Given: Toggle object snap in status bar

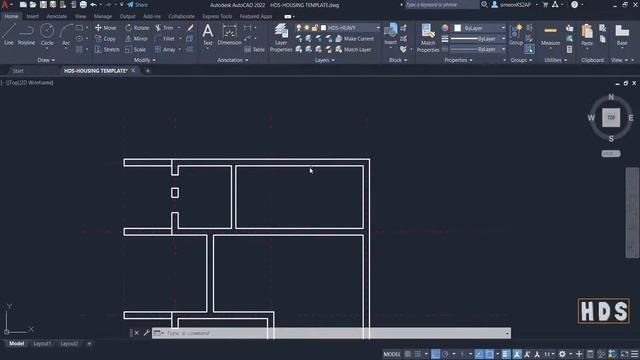Looking at the screenshot, I should tap(489, 354).
